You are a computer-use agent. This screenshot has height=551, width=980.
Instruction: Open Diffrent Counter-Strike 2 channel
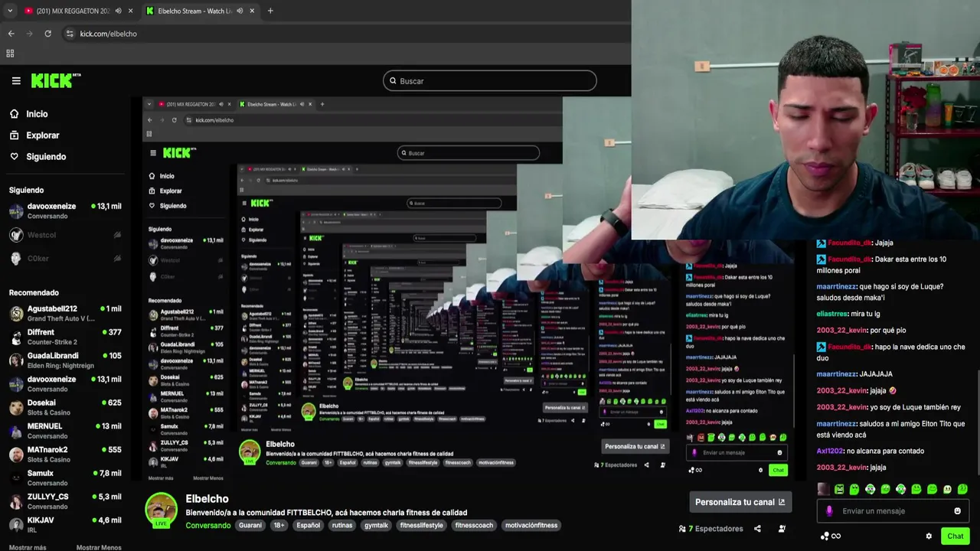pyautogui.click(x=65, y=337)
